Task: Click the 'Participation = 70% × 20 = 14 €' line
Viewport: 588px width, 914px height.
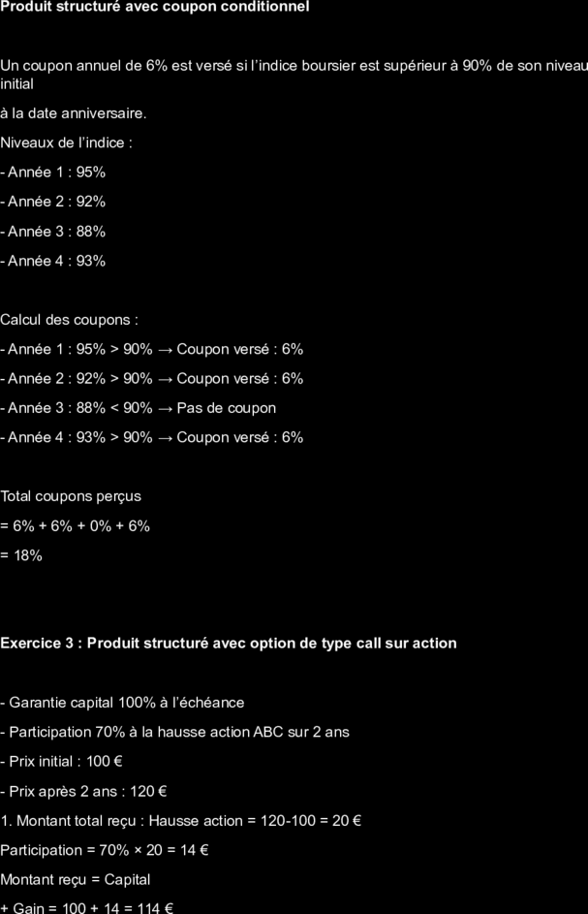Action: tap(105, 850)
